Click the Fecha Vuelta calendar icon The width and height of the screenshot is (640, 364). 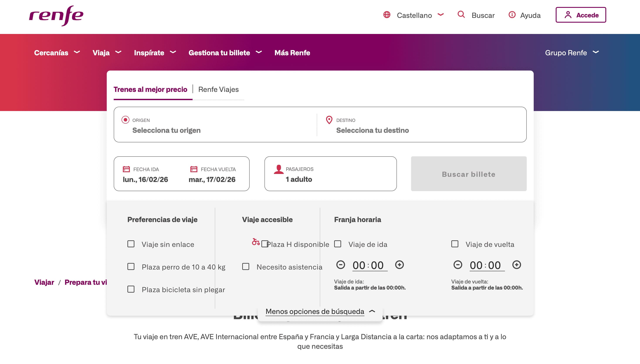pos(194,169)
